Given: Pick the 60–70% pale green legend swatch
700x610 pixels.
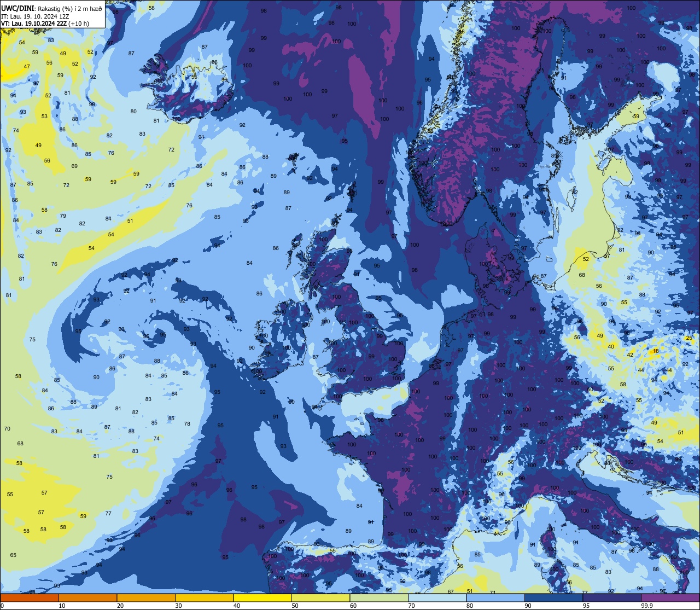Looking at the screenshot, I should (x=379, y=597).
